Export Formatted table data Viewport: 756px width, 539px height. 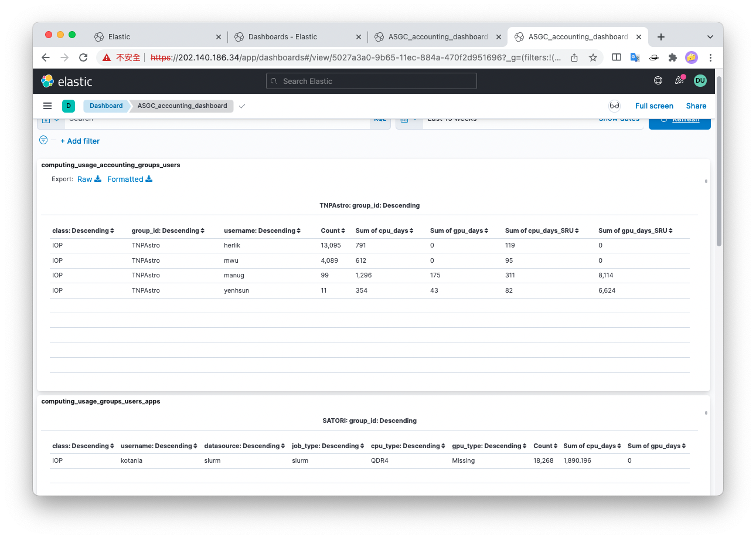pos(130,179)
